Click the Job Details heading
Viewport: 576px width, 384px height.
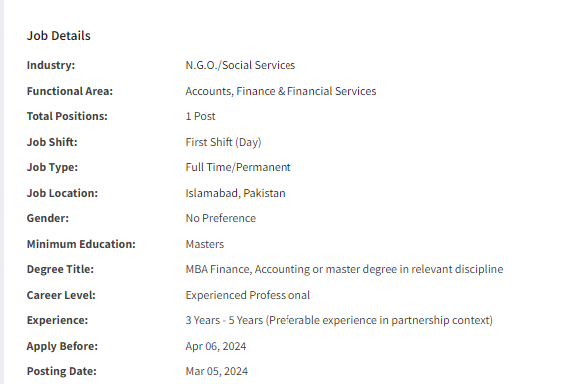pos(58,36)
